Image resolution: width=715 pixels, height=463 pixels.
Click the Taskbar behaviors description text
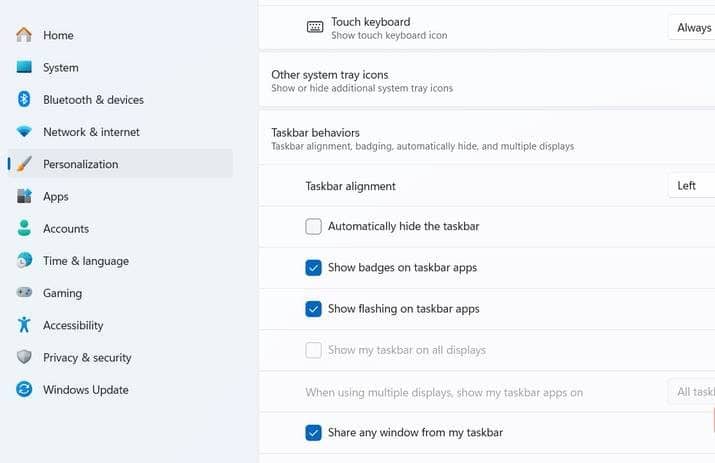coord(423,146)
